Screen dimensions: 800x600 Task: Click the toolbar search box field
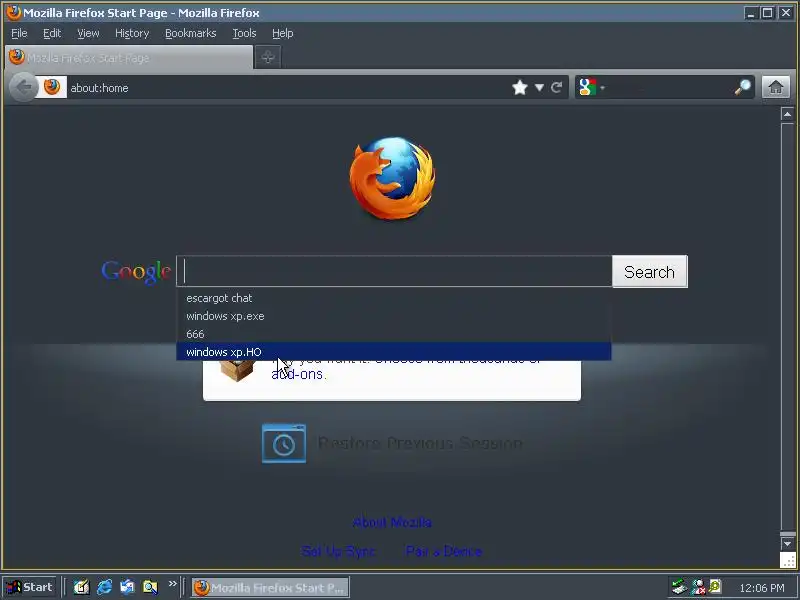(x=669, y=88)
